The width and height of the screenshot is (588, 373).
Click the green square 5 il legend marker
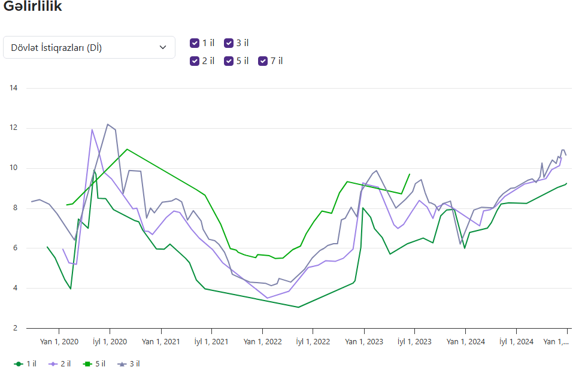click(87, 363)
